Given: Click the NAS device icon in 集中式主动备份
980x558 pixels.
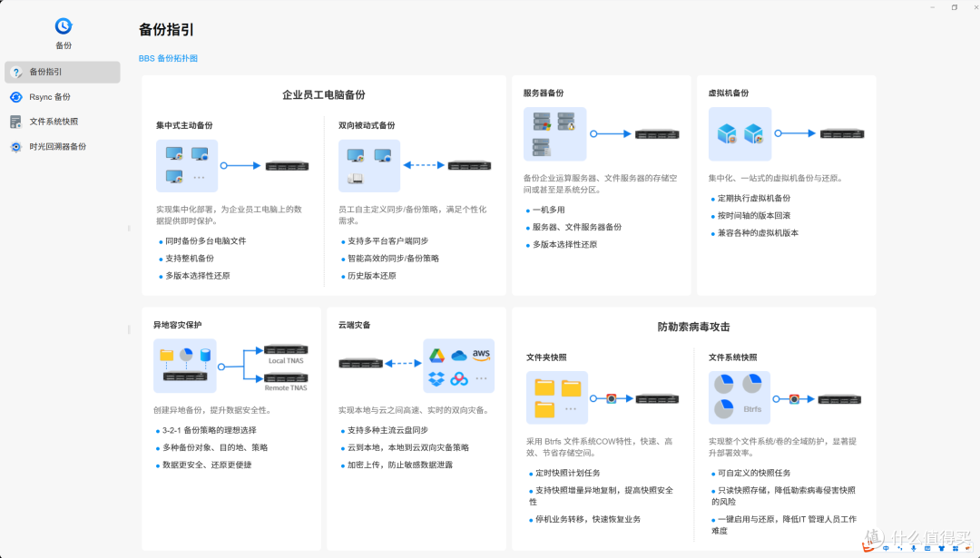Looking at the screenshot, I should (x=287, y=166).
